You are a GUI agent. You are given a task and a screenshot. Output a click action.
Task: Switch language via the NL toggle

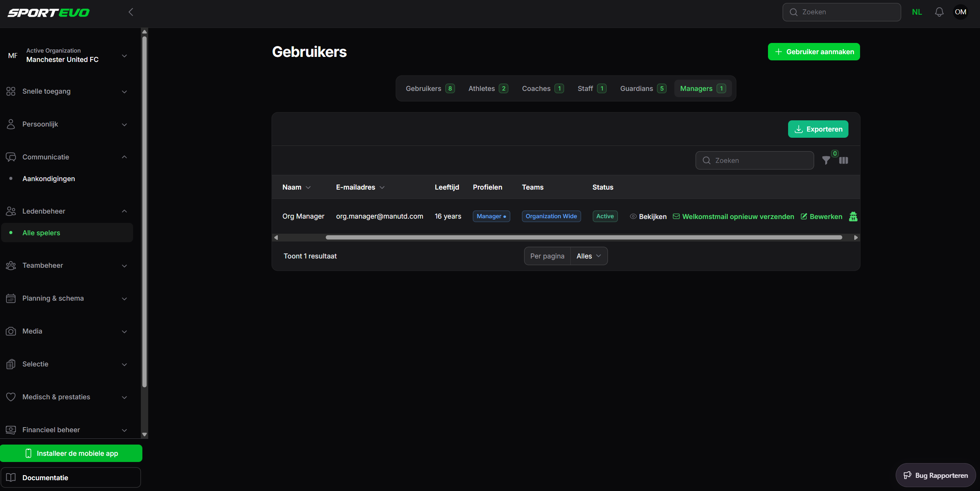click(x=917, y=12)
